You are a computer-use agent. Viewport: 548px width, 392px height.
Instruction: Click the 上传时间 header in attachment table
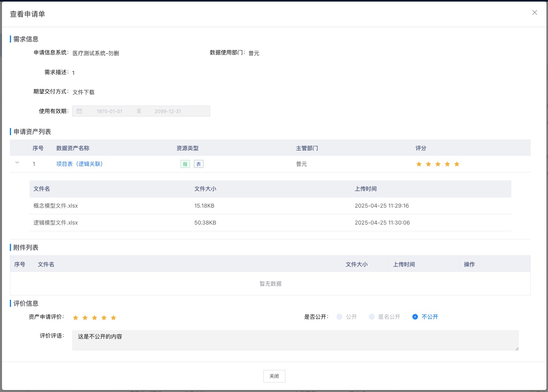[x=404, y=264]
